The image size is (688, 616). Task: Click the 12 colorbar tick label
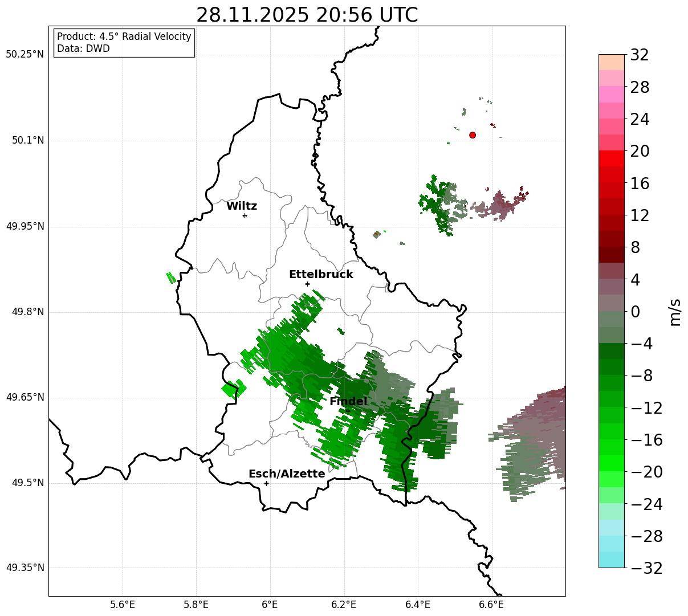pyautogui.click(x=640, y=216)
